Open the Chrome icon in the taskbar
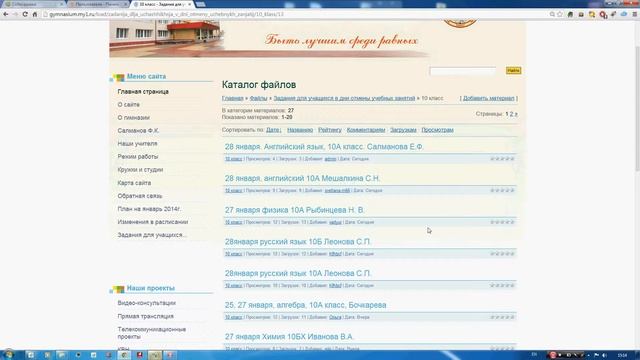Viewport: 640px width, 360px height. pyautogui.click(x=124, y=355)
